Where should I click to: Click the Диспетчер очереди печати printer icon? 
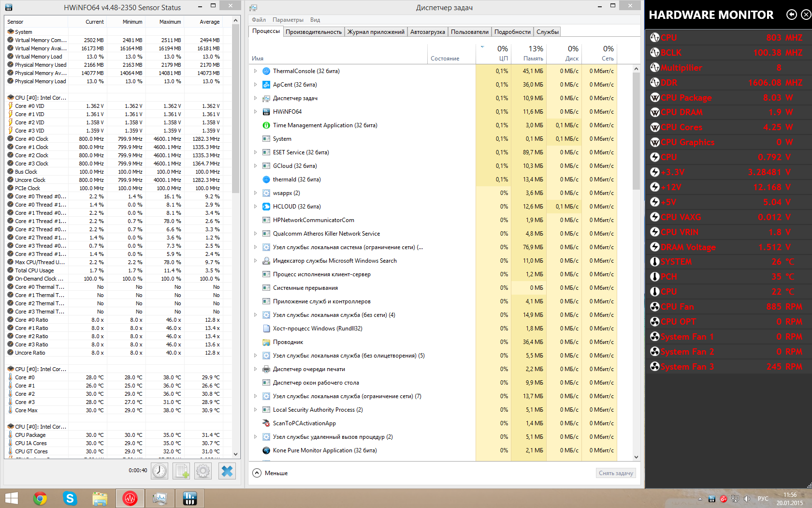(x=266, y=369)
